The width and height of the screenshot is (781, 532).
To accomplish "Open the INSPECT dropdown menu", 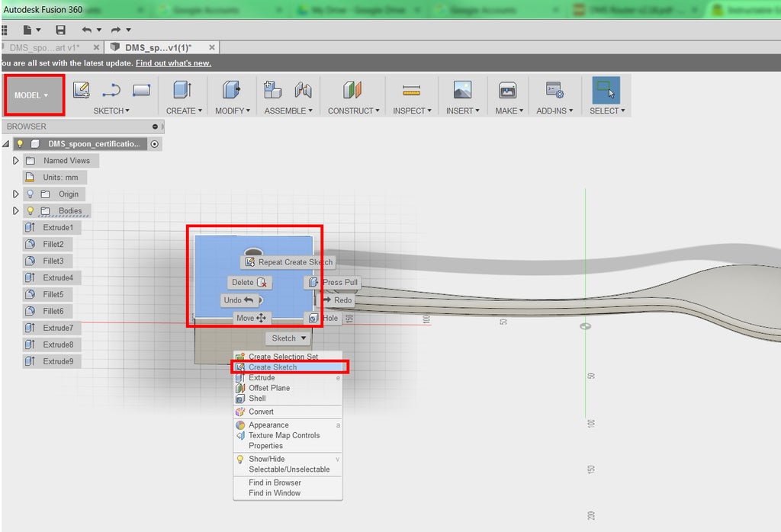I will [x=412, y=111].
